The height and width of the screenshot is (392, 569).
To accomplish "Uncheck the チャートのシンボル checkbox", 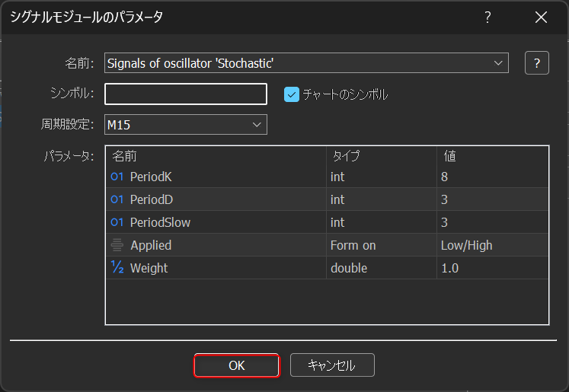I will pos(292,94).
